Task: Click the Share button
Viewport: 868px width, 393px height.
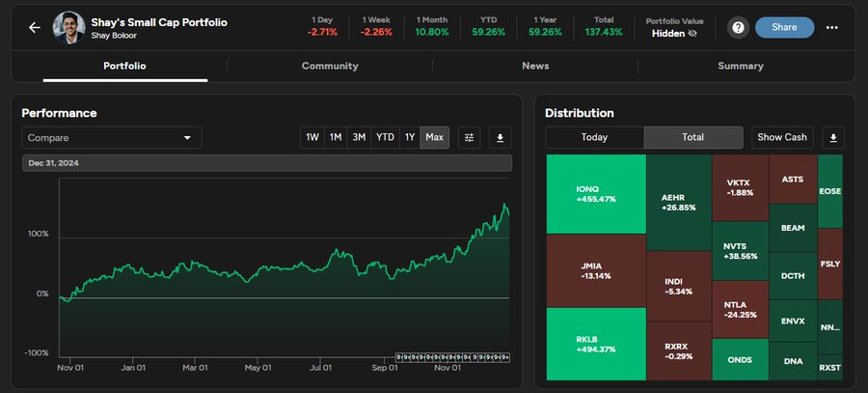Action: tap(784, 28)
